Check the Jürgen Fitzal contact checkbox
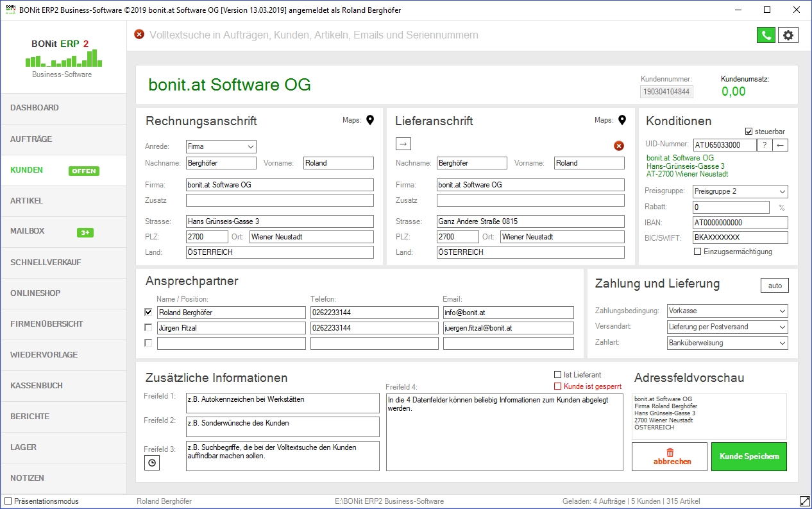The width and height of the screenshot is (812, 509). [x=149, y=328]
